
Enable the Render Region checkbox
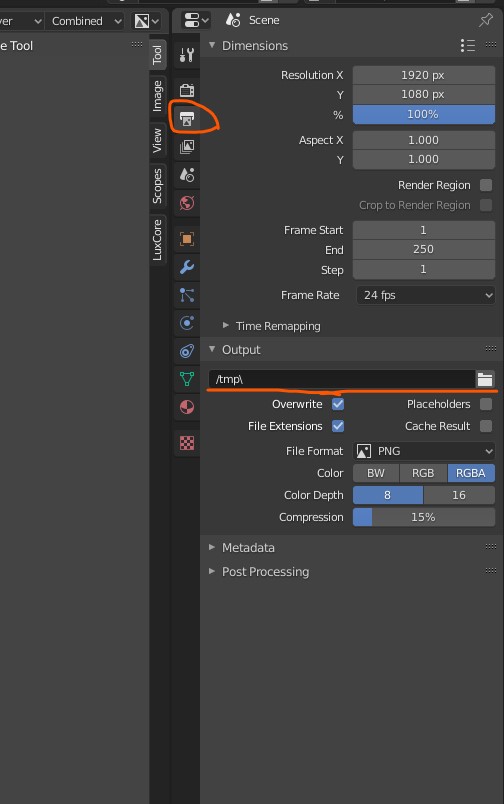coord(486,185)
